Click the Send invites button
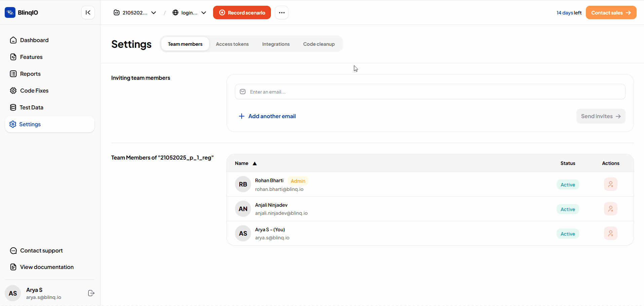This screenshot has width=644, height=306. pos(601,116)
